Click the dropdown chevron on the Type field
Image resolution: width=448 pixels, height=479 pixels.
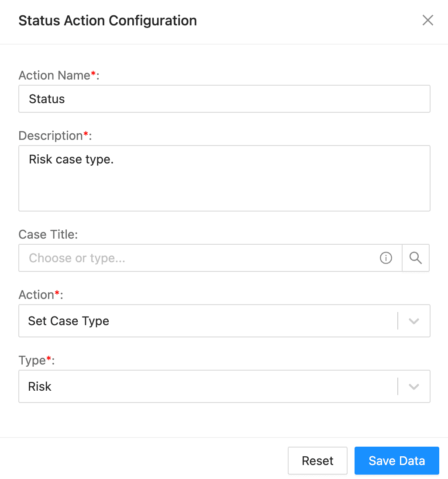click(414, 386)
